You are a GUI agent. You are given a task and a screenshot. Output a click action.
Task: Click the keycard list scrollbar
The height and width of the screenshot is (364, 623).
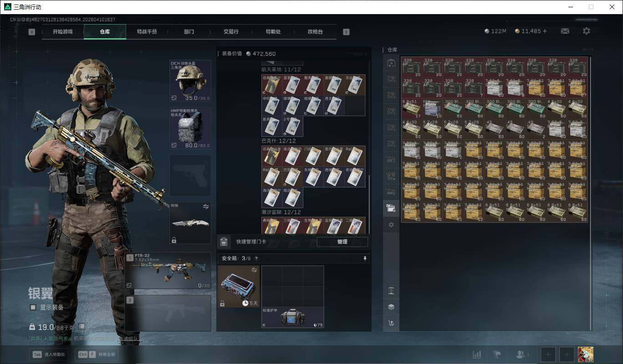[369, 204]
